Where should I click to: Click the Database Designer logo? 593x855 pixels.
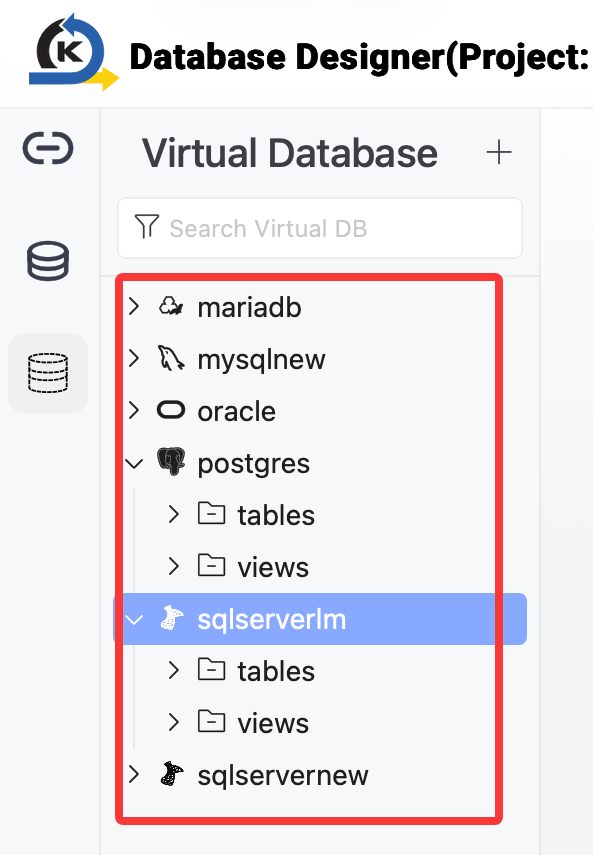click(74, 53)
